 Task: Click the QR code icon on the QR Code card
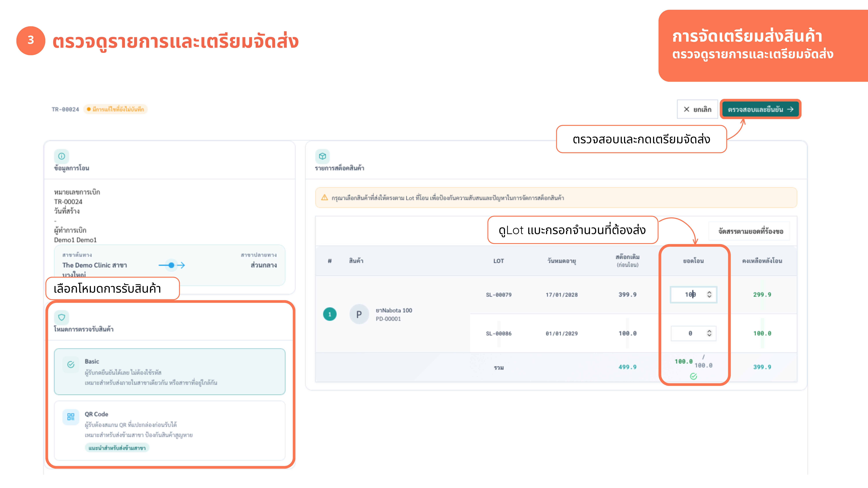click(71, 417)
